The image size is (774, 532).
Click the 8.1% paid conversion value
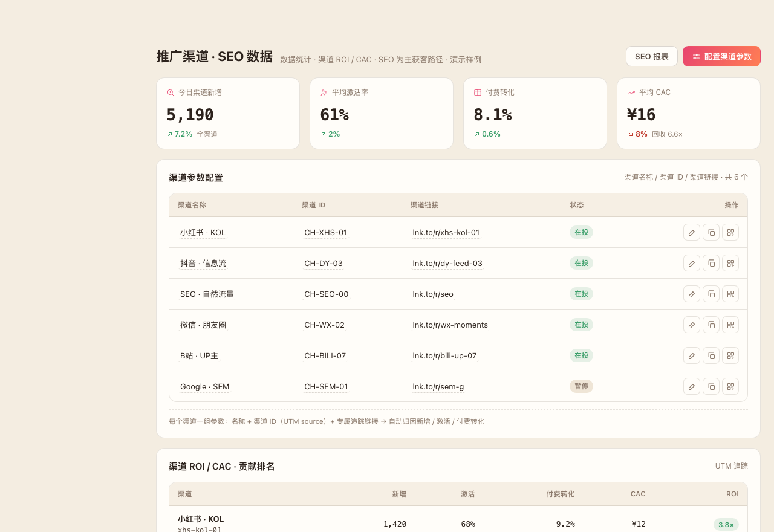pyautogui.click(x=493, y=115)
